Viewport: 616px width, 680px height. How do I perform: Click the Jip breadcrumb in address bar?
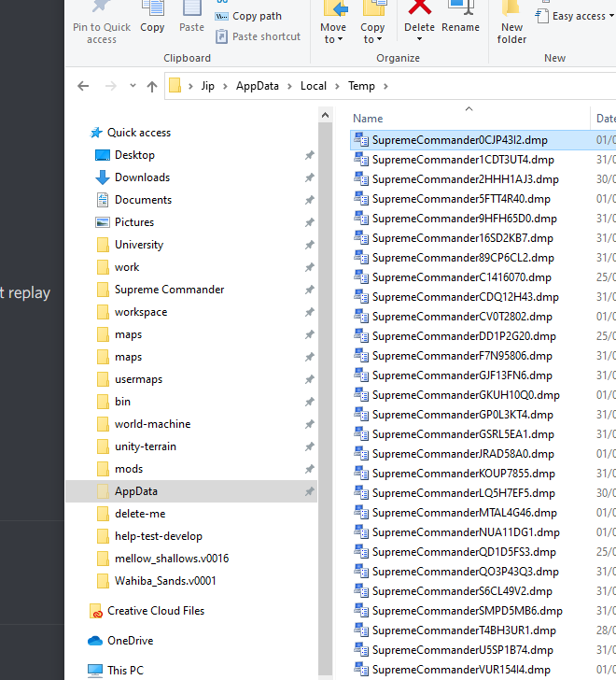pyautogui.click(x=207, y=86)
